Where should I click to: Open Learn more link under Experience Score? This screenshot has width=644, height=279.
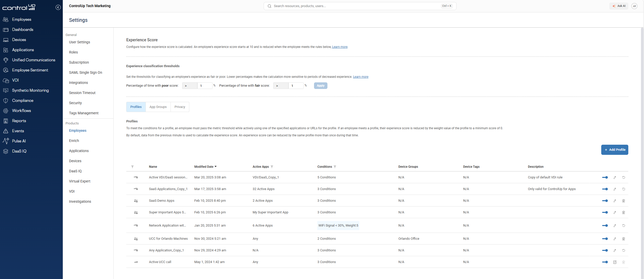point(340,47)
